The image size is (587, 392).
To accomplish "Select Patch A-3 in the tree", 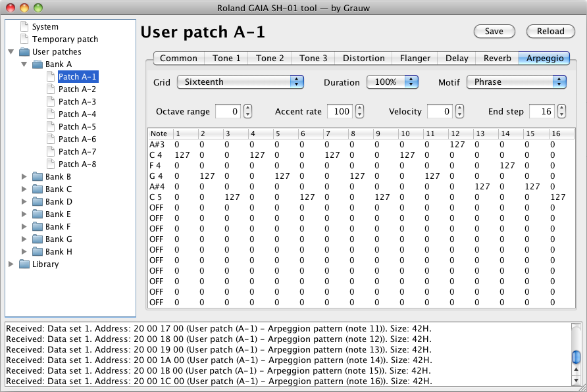I will (77, 102).
